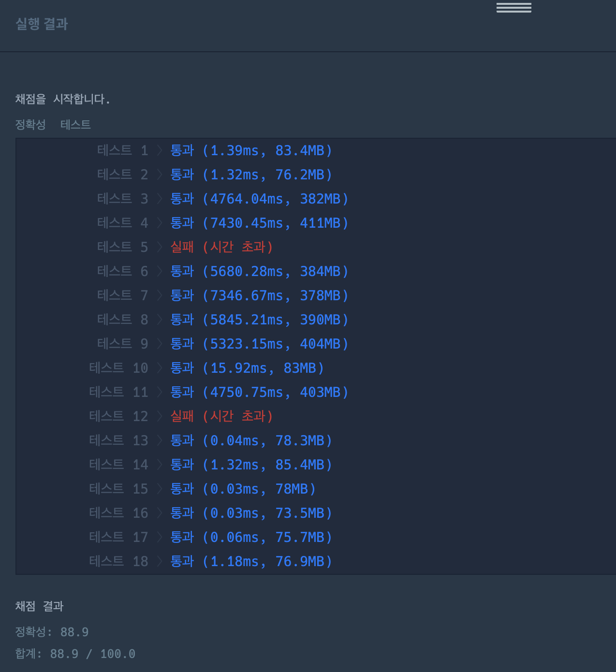Select 테스트 9 result 5323.15ms, 404MB
616x672 pixels.
tap(260, 344)
